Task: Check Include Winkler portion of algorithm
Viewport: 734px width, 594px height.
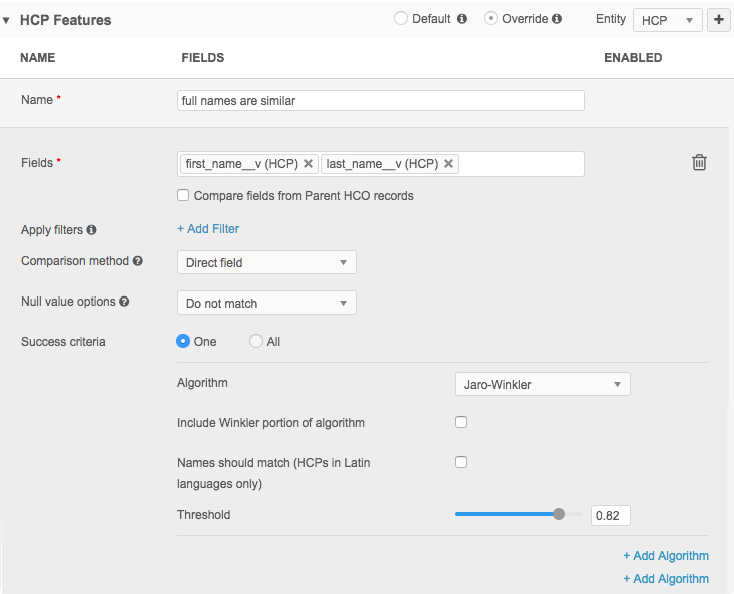Action: [x=461, y=422]
